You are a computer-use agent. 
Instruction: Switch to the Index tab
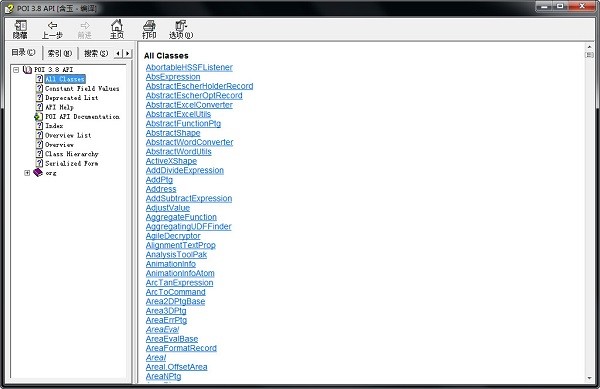60,53
